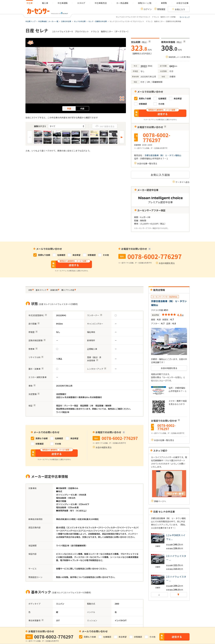The width and height of the screenshot is (215, 644).
Task: Click the info hotspot icon on the car image
Action: [59, 73]
